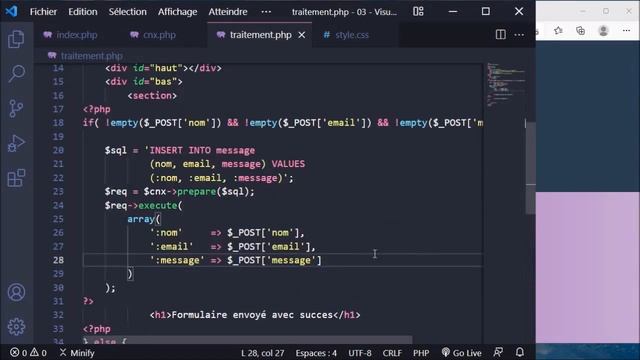Open the Fichier menu
This screenshot has height=360, width=640.
click(x=43, y=12)
